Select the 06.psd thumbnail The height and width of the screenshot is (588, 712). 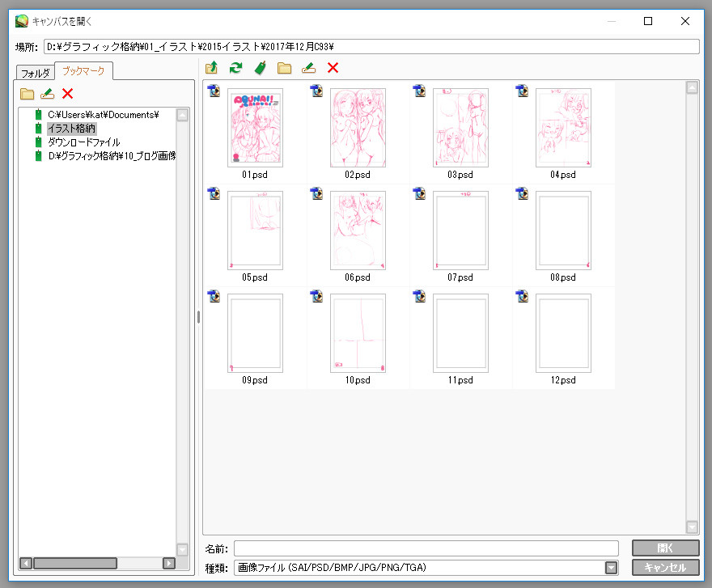[358, 231]
